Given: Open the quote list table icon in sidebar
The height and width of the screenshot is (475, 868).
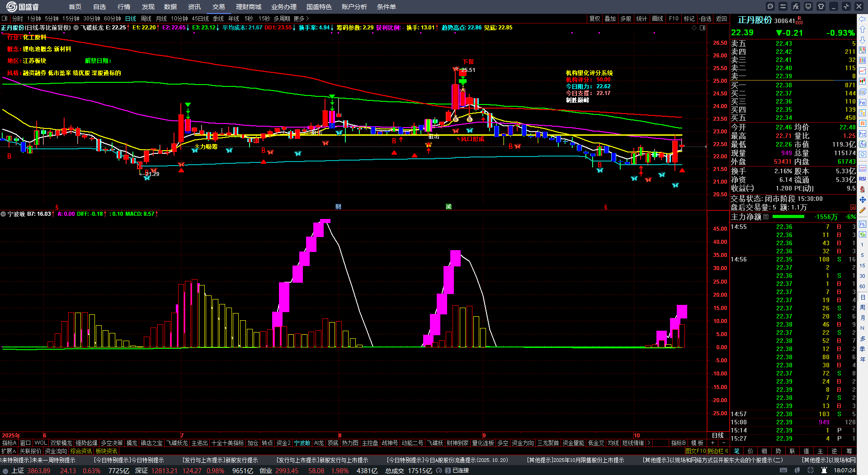Looking at the screenshot, I should coord(863,50).
